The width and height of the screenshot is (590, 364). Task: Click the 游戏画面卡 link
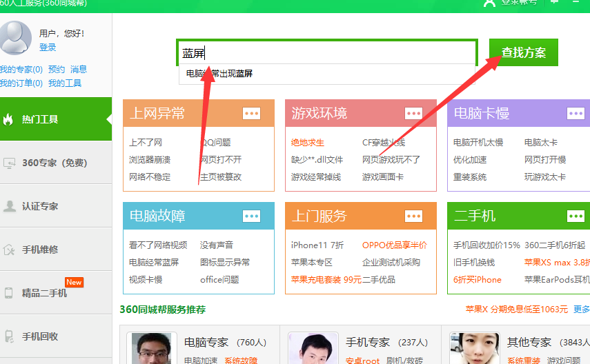(x=383, y=176)
